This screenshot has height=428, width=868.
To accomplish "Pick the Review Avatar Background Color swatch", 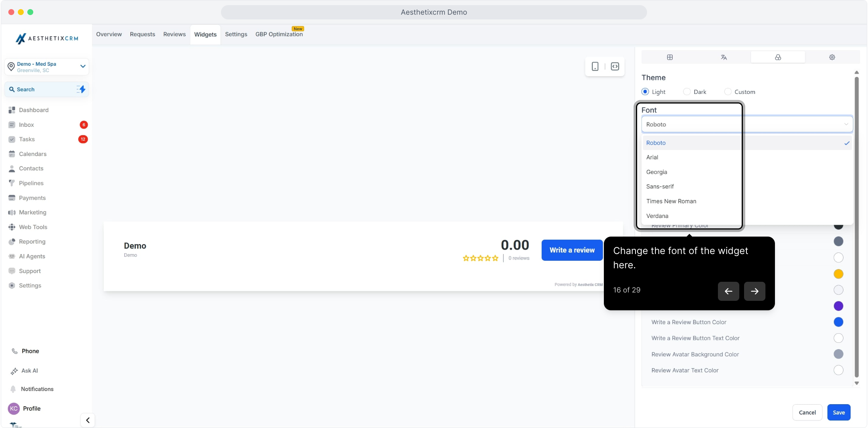I will click(x=838, y=354).
